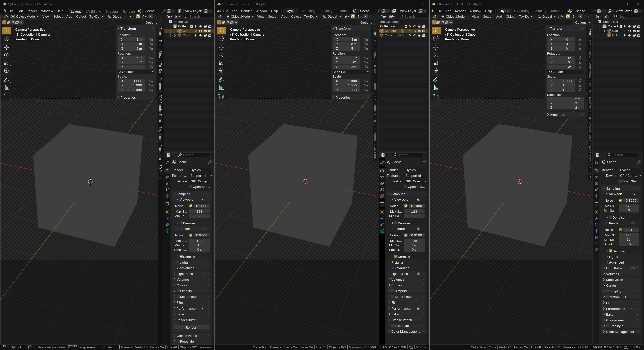Image resolution: width=644 pixels, height=350 pixels.
Task: Toggle snapping magnet in Blender 4.5 header
Action: pos(138,17)
